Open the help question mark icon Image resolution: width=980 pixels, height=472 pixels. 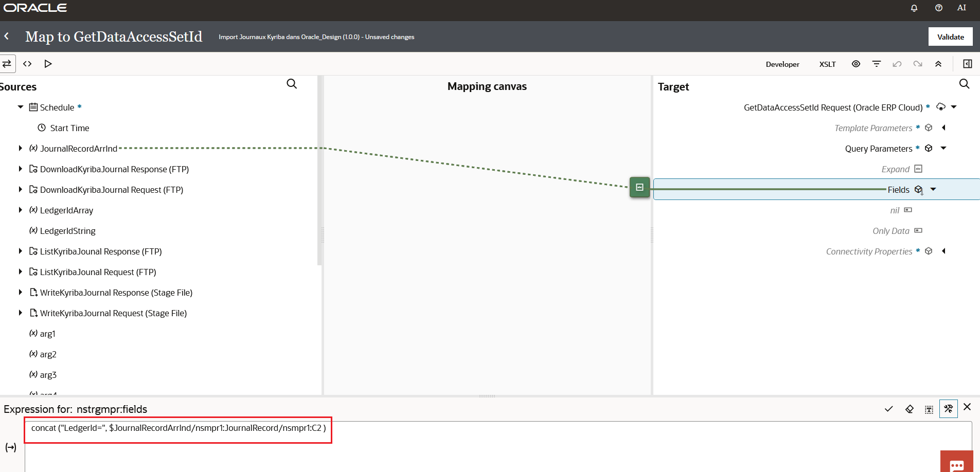click(939, 8)
